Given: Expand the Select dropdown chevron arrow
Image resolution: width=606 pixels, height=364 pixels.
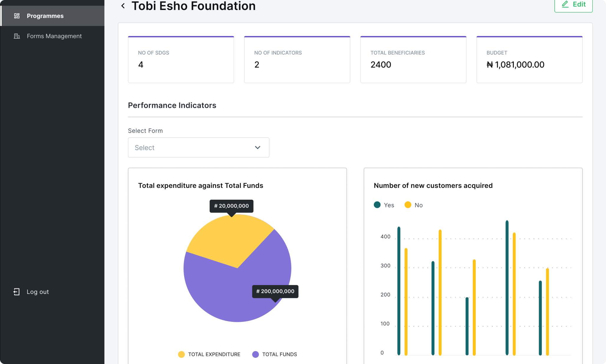Looking at the screenshot, I should pyautogui.click(x=258, y=148).
